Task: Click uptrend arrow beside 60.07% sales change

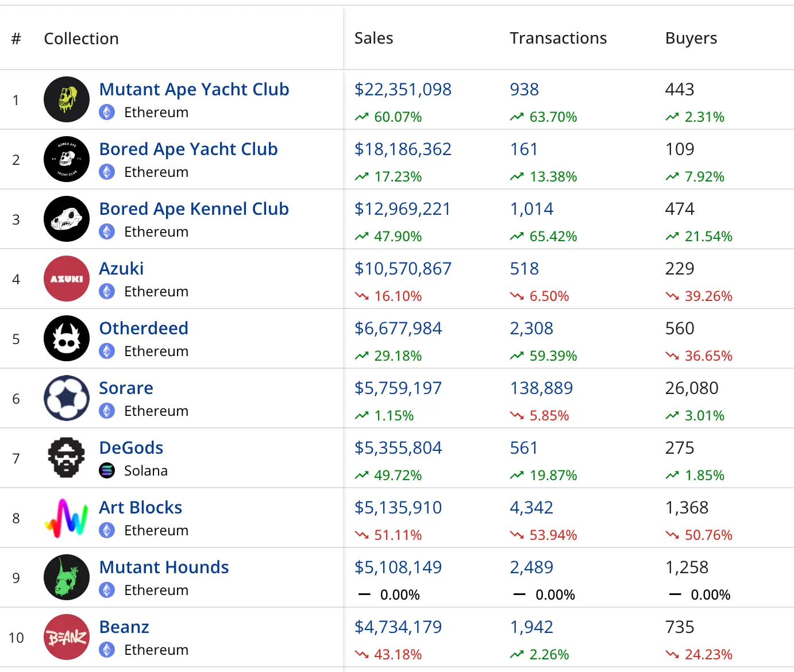Action: pyautogui.click(x=361, y=117)
